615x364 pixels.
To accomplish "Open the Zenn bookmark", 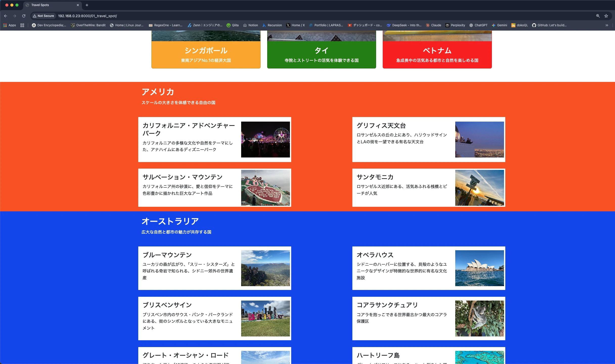I will [205, 25].
